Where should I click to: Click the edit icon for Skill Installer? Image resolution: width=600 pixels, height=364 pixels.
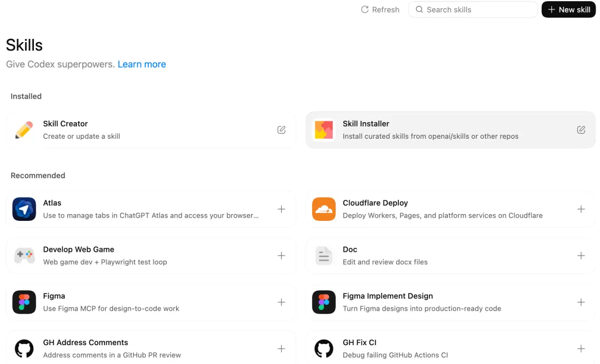(x=581, y=130)
